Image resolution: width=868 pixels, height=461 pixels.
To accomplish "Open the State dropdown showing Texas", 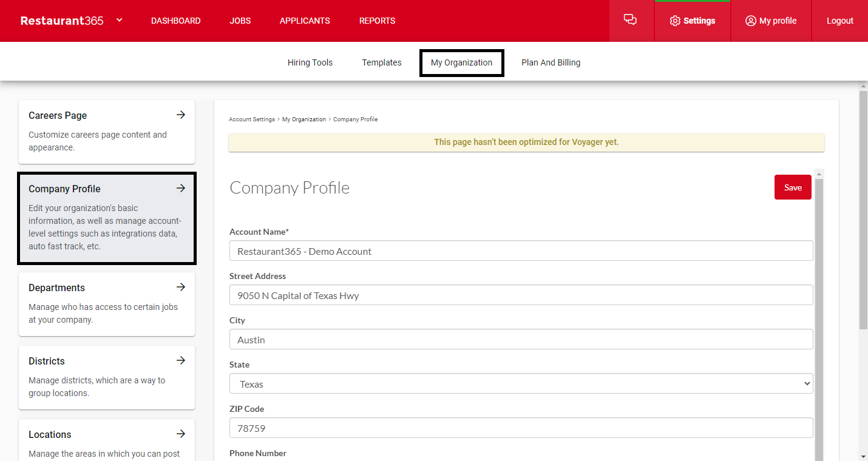I will [521, 384].
